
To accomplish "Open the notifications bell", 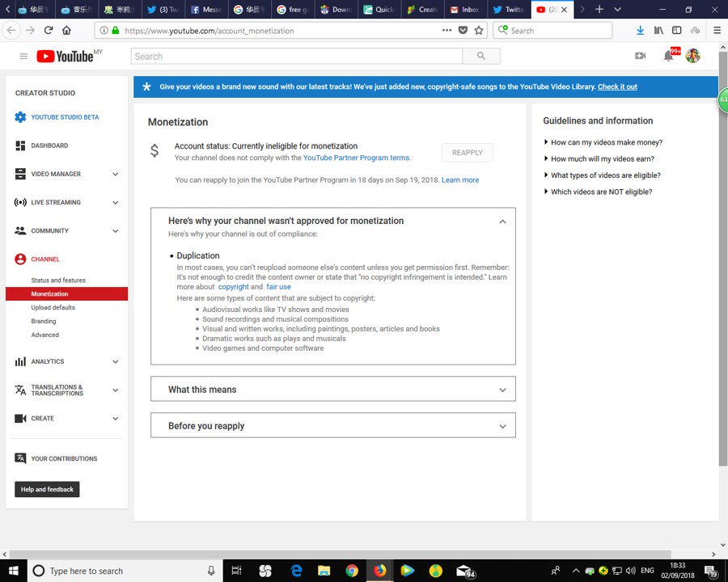I will [x=669, y=56].
